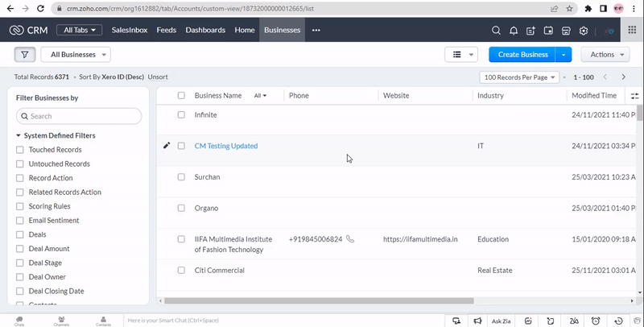Open the Business Name All dropdown

click(x=260, y=96)
